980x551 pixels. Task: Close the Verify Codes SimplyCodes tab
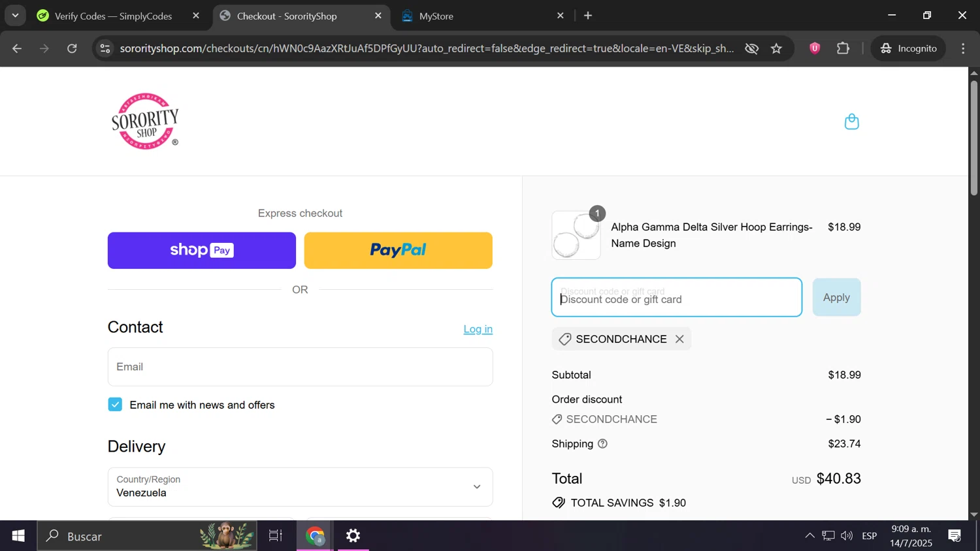[196, 16]
